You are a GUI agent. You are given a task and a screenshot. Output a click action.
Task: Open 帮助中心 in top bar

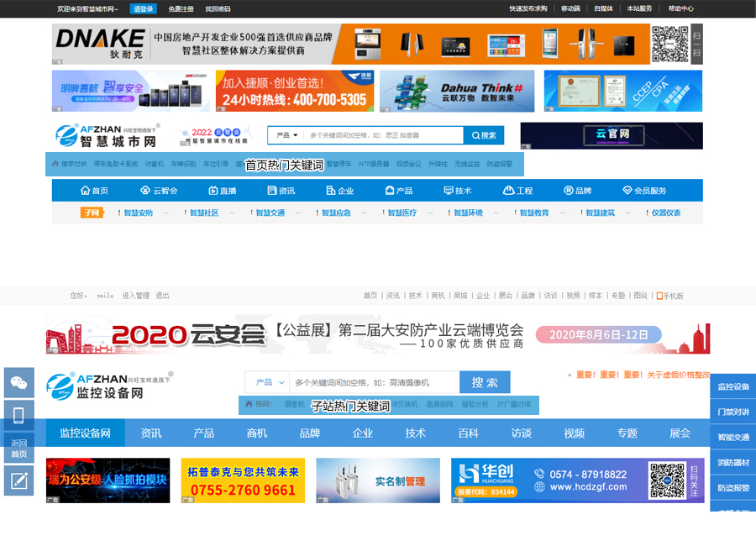pos(680,8)
